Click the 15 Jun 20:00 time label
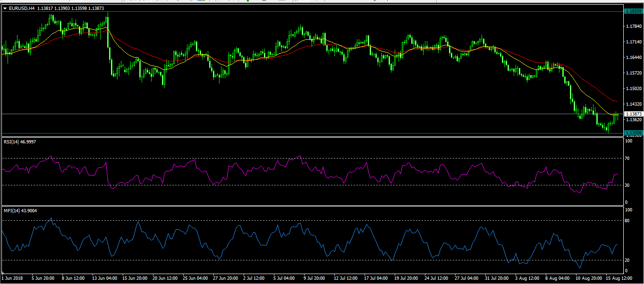The height and width of the screenshot is (284, 644). (x=135, y=278)
